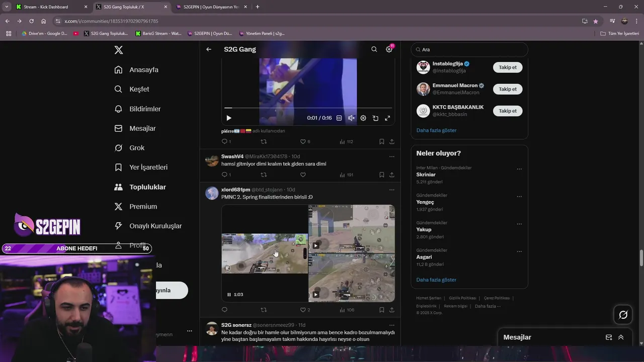View analytics of SwashV4's post showing 191

click(346, 175)
